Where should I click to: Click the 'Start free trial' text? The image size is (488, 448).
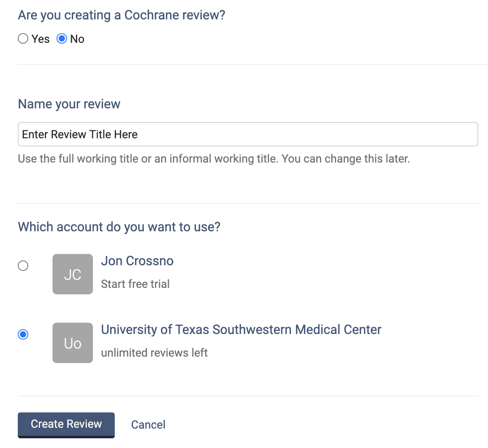point(135,284)
